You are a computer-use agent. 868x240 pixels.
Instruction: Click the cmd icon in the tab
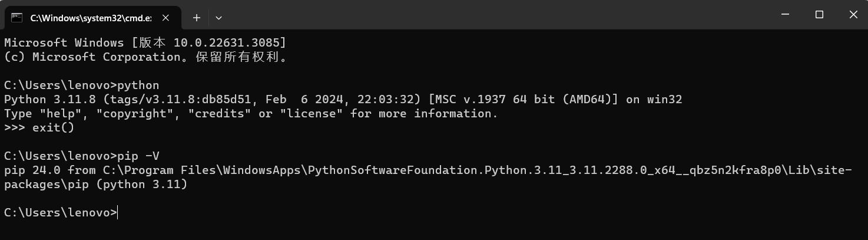tap(16, 18)
